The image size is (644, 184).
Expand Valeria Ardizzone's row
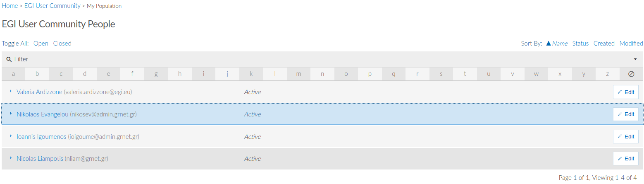10,92
